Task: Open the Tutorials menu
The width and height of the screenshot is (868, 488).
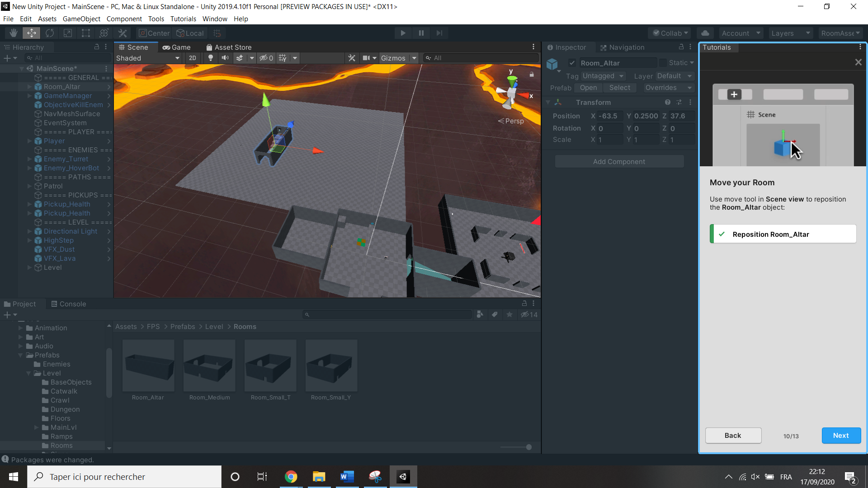Action: click(183, 19)
